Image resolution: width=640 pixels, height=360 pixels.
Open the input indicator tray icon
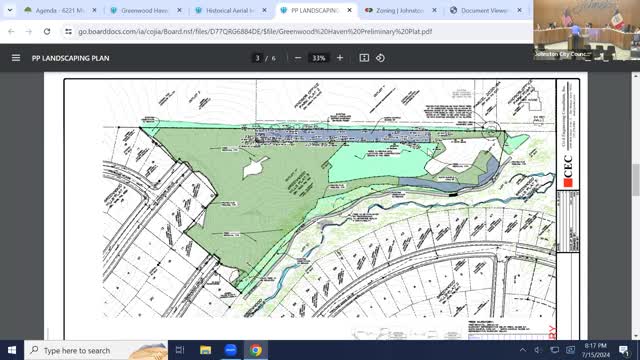click(x=570, y=350)
